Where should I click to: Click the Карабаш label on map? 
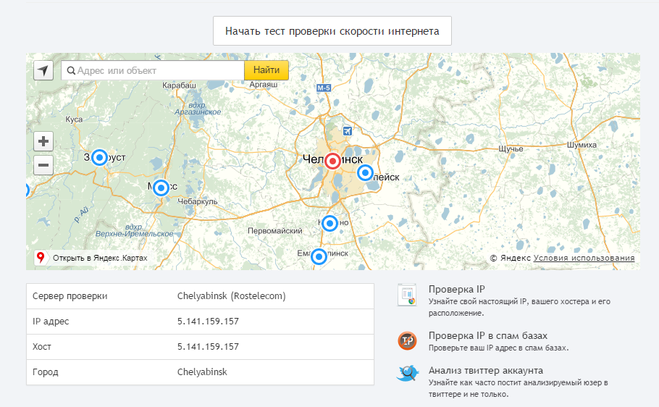point(179,85)
